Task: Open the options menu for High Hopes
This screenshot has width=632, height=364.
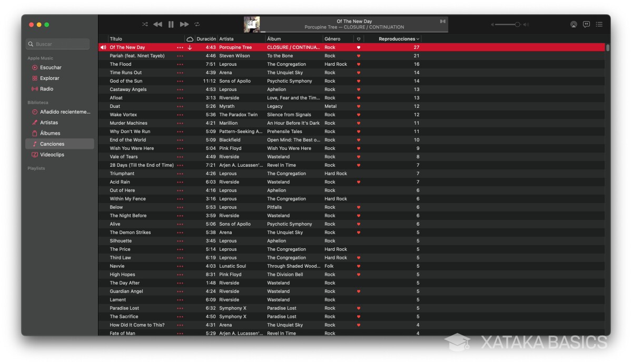Action: pyautogui.click(x=180, y=274)
